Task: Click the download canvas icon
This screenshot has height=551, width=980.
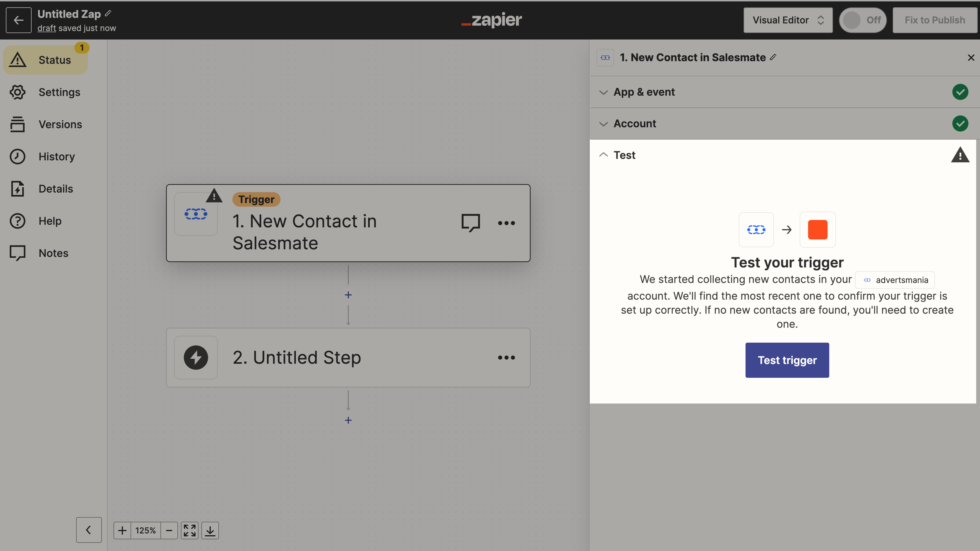Action: [210, 531]
